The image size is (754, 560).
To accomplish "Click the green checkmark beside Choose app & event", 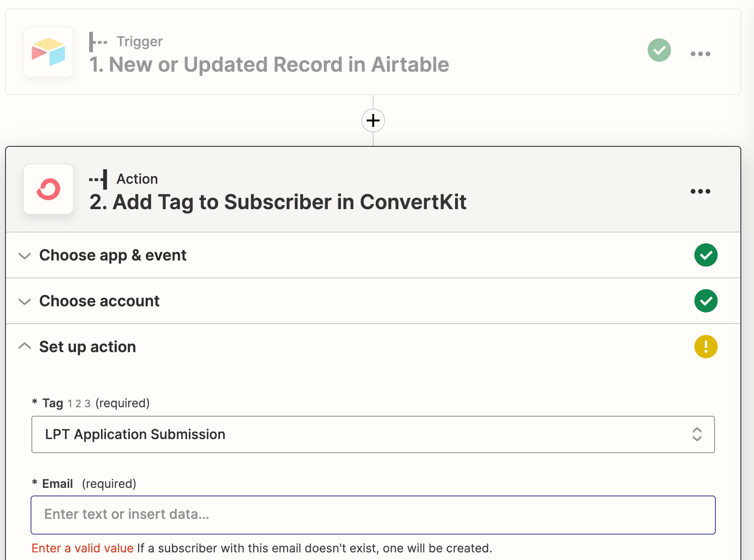I will (706, 255).
